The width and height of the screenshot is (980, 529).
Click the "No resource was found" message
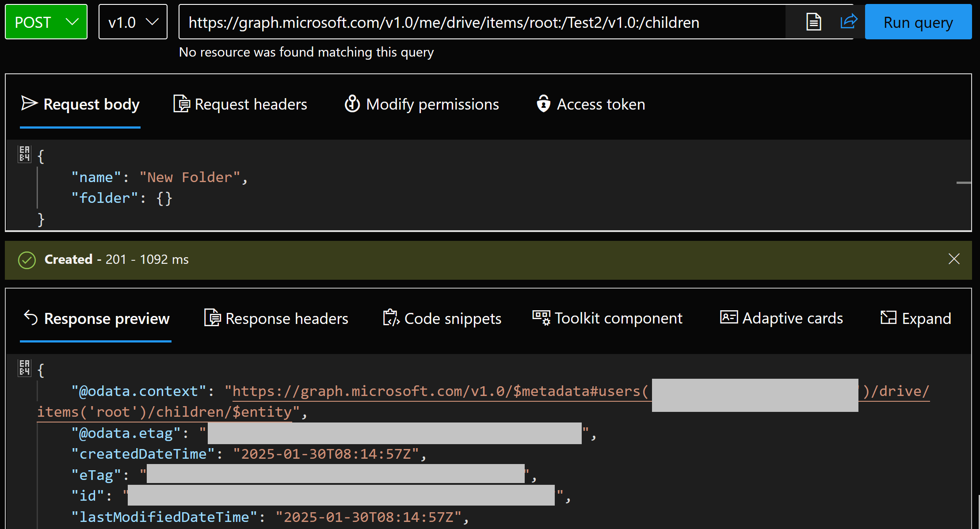[306, 52]
